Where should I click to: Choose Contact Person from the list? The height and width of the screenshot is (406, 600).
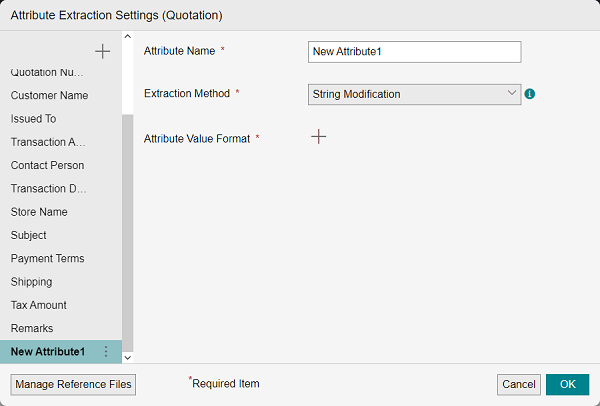point(47,165)
